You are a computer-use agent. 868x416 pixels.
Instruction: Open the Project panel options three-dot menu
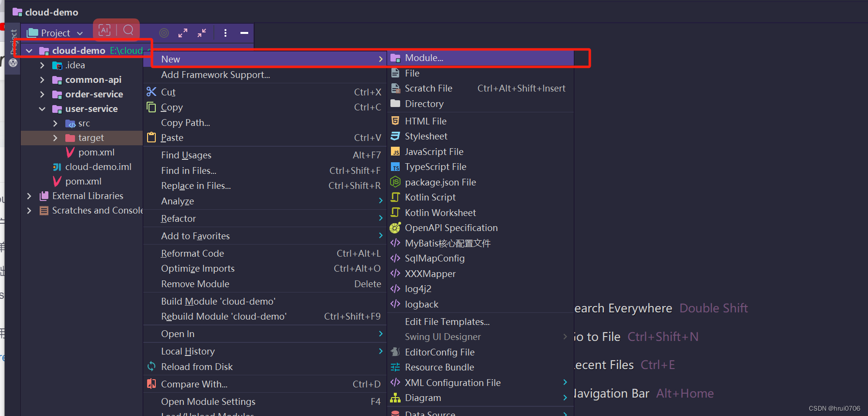pos(225,33)
